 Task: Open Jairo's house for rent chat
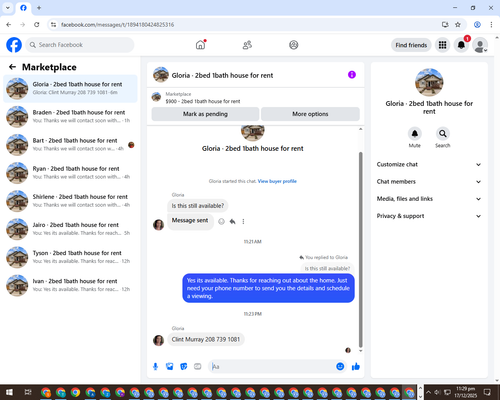click(x=70, y=229)
